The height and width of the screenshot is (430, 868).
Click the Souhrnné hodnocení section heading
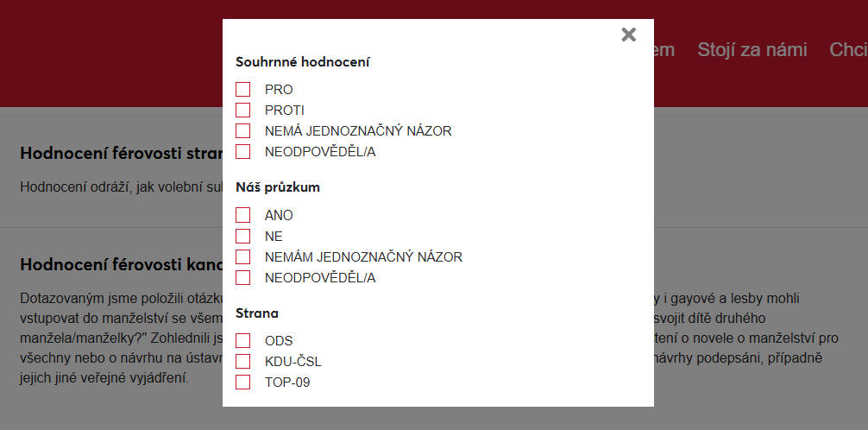(x=302, y=62)
